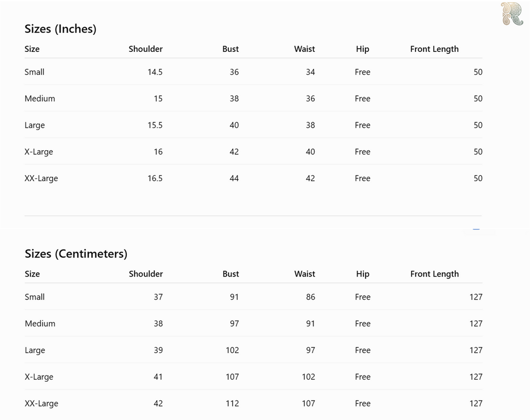Image resolution: width=530 pixels, height=420 pixels.
Task: Click the 14.5 shoulder value for Small
Action: [155, 72]
